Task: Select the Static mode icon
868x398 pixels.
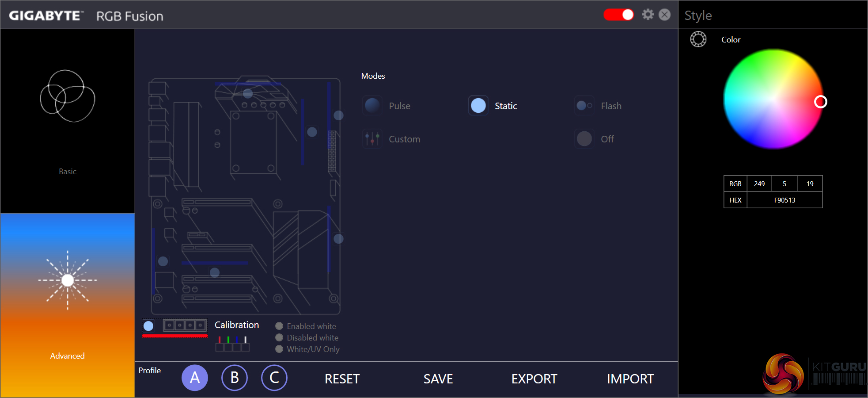Action: 478,106
